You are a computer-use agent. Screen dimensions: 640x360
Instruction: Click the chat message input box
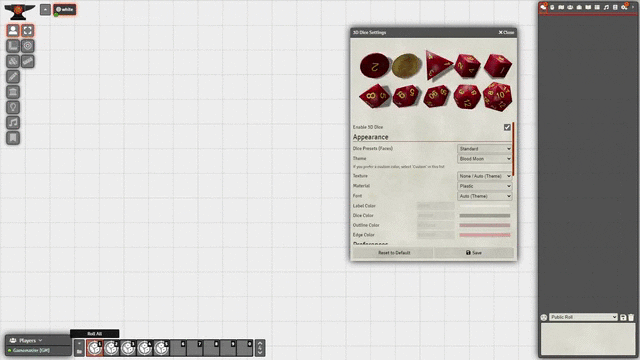click(588, 339)
